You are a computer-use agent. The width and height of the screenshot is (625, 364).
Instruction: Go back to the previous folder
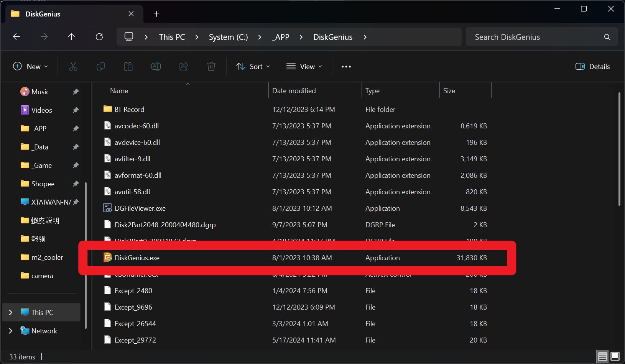click(16, 37)
